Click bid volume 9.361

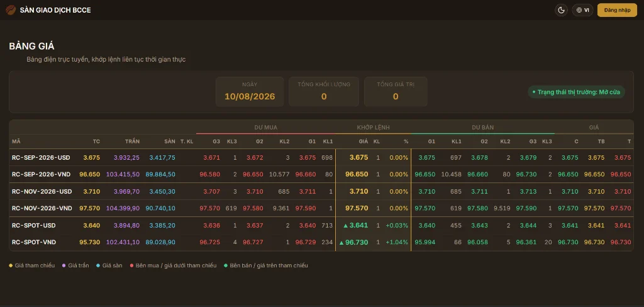281,208
